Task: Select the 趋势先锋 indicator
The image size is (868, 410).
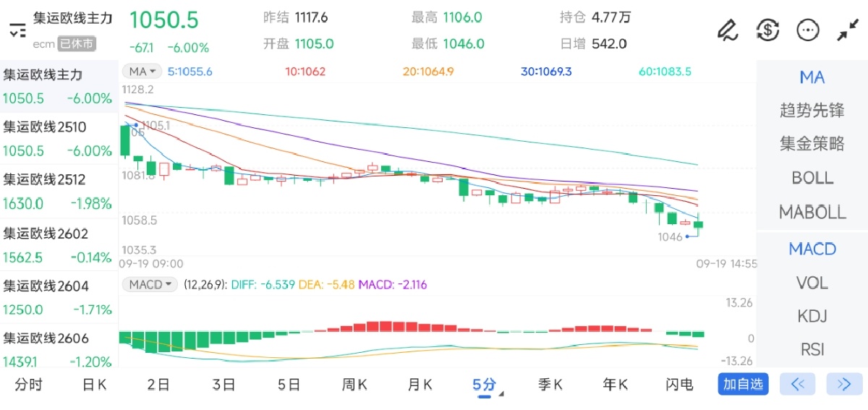Action: [812, 111]
